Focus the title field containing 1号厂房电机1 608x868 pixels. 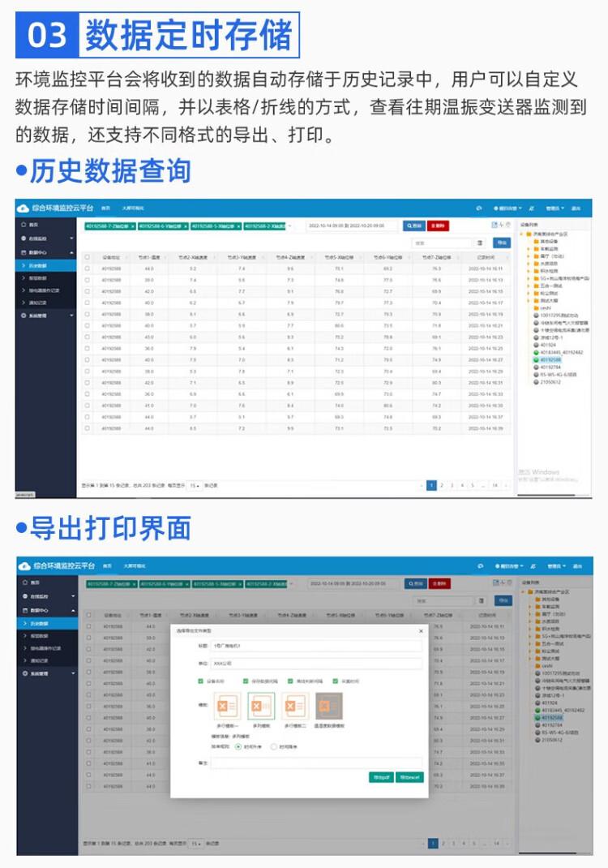[316, 646]
